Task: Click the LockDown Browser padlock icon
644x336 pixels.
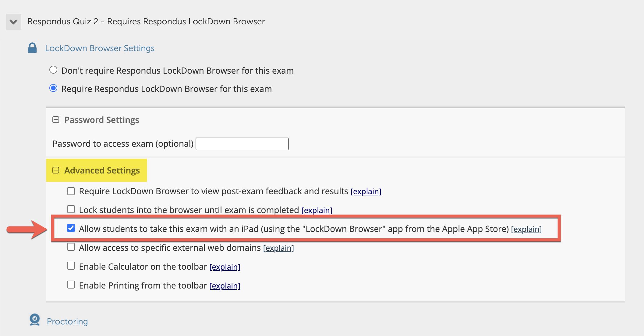Action: (32, 48)
